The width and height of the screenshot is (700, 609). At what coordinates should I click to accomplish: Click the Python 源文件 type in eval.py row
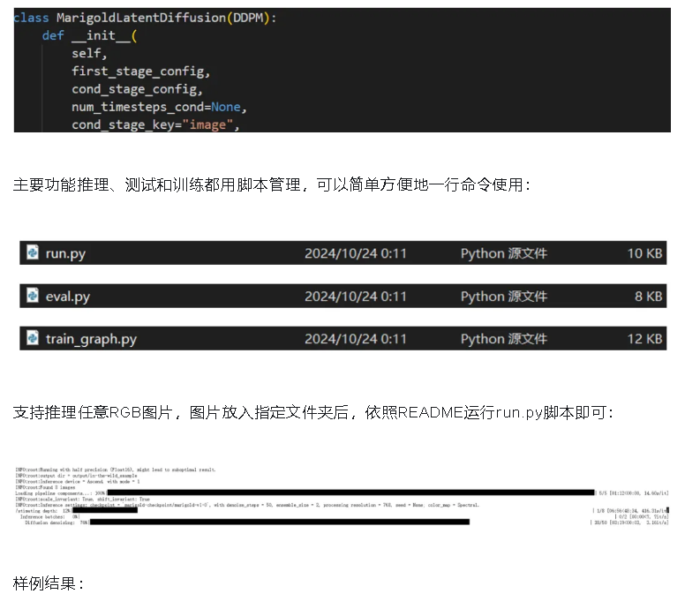click(x=503, y=297)
